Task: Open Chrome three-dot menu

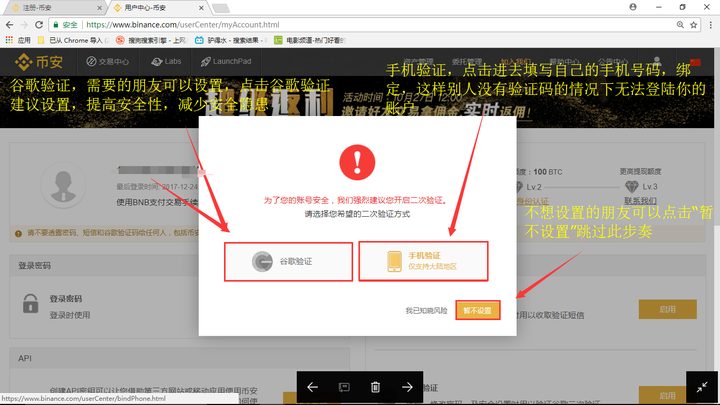Action: pyautogui.click(x=710, y=25)
